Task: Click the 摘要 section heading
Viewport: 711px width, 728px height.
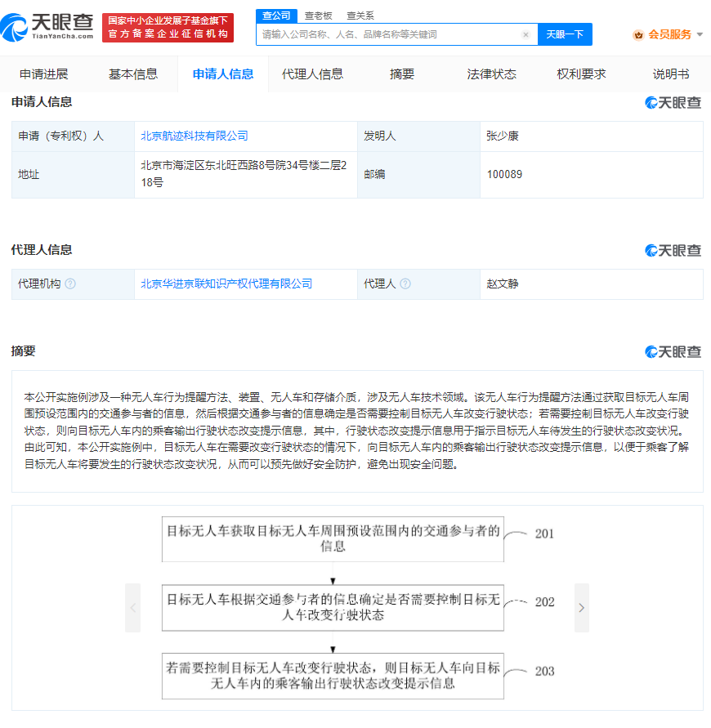Action: click(23, 351)
